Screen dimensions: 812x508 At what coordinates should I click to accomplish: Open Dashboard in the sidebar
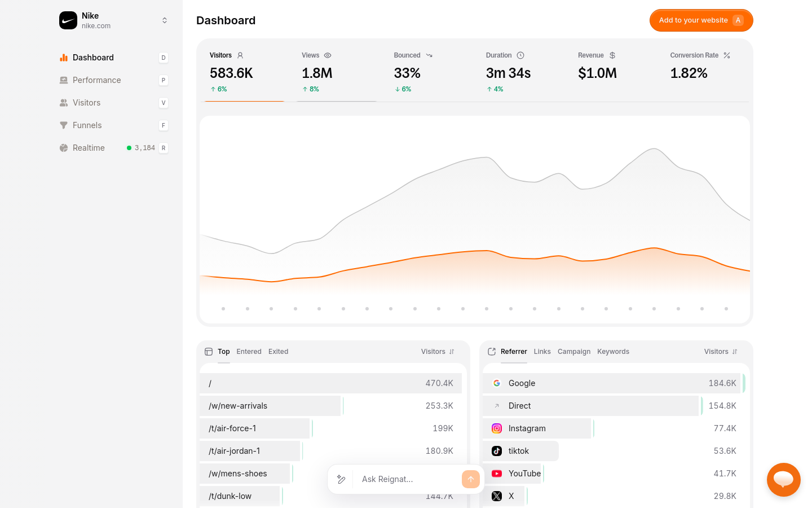tap(114, 58)
